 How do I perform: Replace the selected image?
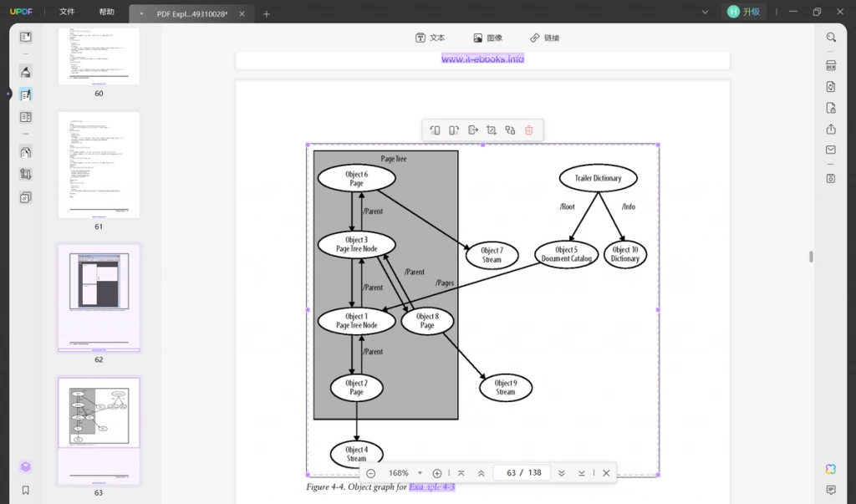[x=510, y=130]
